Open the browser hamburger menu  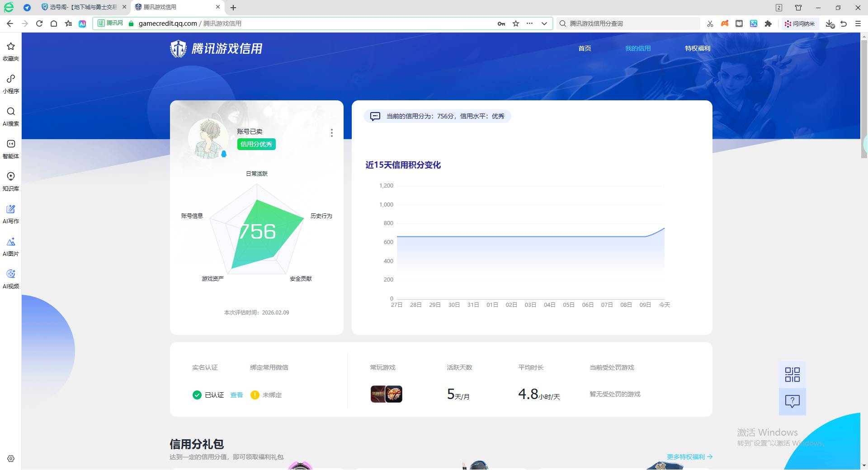coord(858,23)
